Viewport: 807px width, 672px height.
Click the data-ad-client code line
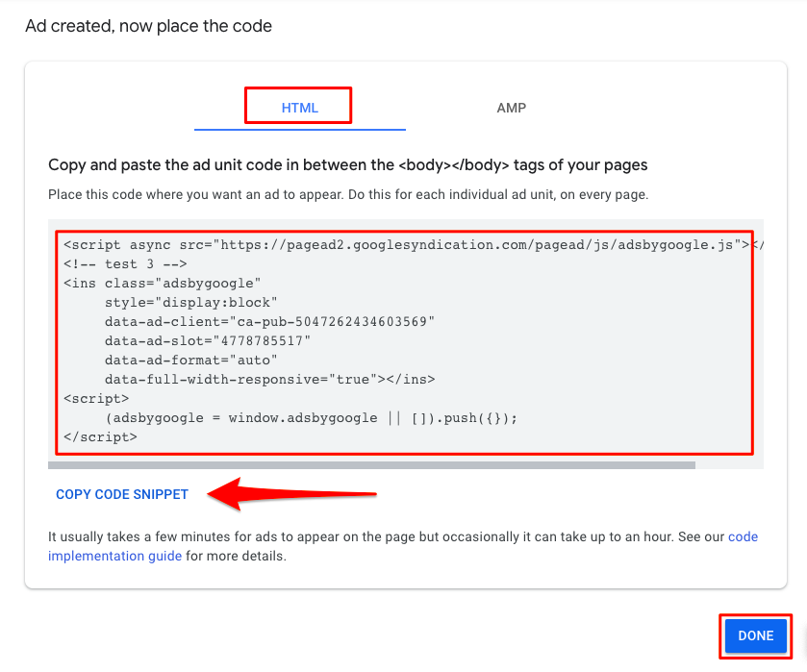click(269, 322)
